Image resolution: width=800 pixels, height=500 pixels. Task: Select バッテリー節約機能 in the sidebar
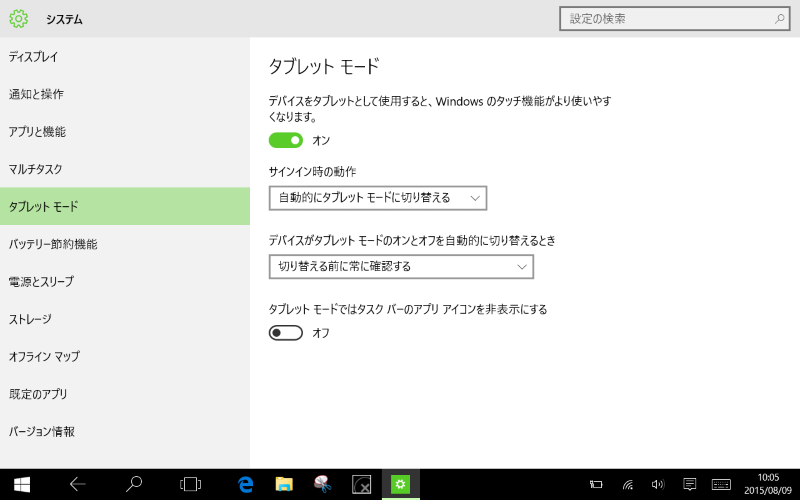125,244
